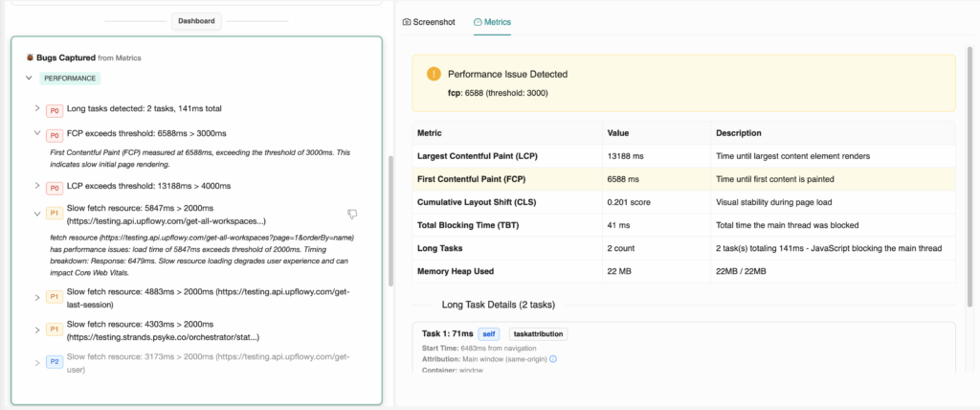The width and height of the screenshot is (980, 410).
Task: Click the gauge icon on the Metrics tab
Action: click(478, 21)
